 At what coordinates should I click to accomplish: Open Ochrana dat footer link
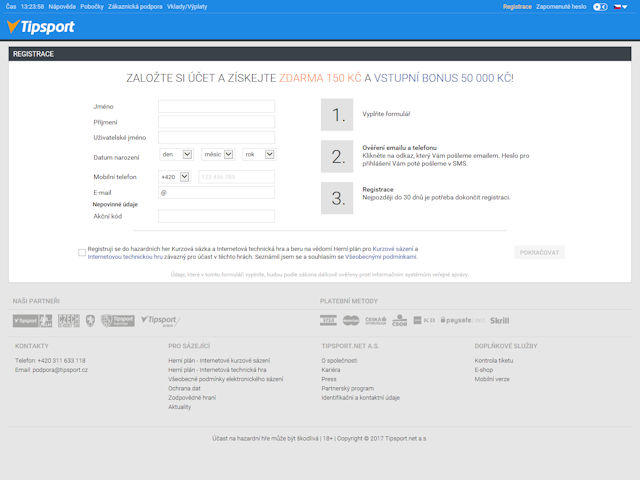184,388
